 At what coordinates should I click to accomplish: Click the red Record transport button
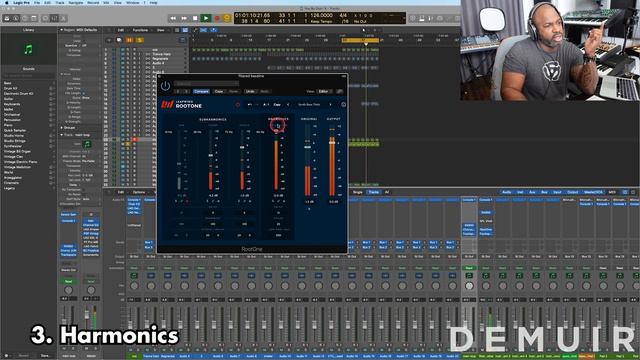pyautogui.click(x=217, y=18)
